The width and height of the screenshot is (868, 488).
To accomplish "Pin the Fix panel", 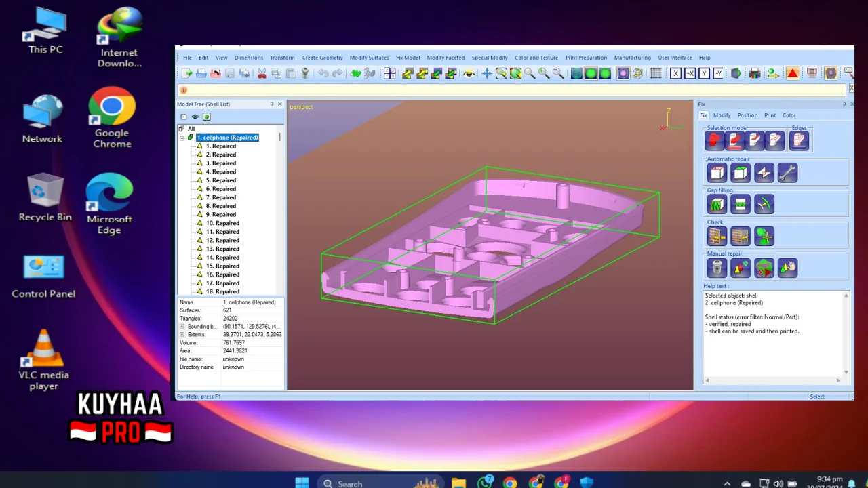I will pos(844,104).
